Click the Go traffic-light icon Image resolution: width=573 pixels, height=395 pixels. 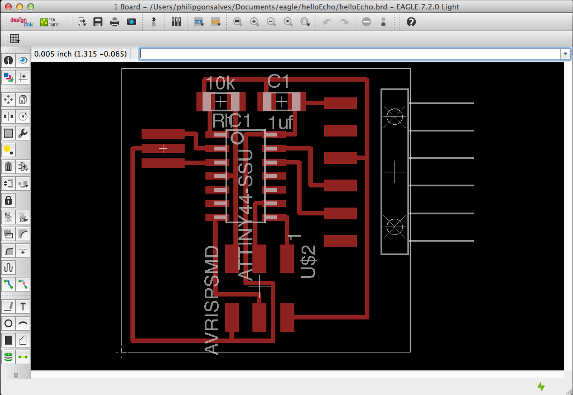click(383, 22)
